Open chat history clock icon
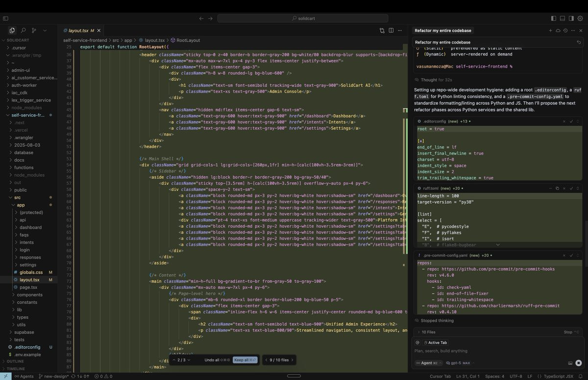Viewport: 588px width, 380px height. 565,30
